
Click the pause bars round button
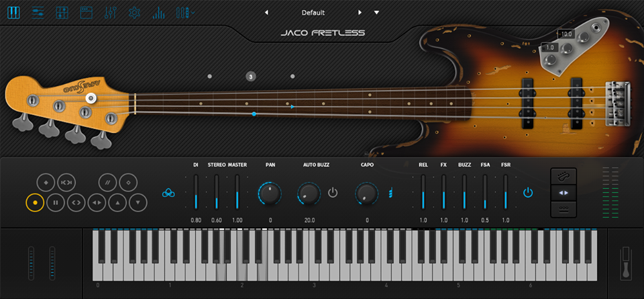[x=56, y=203]
